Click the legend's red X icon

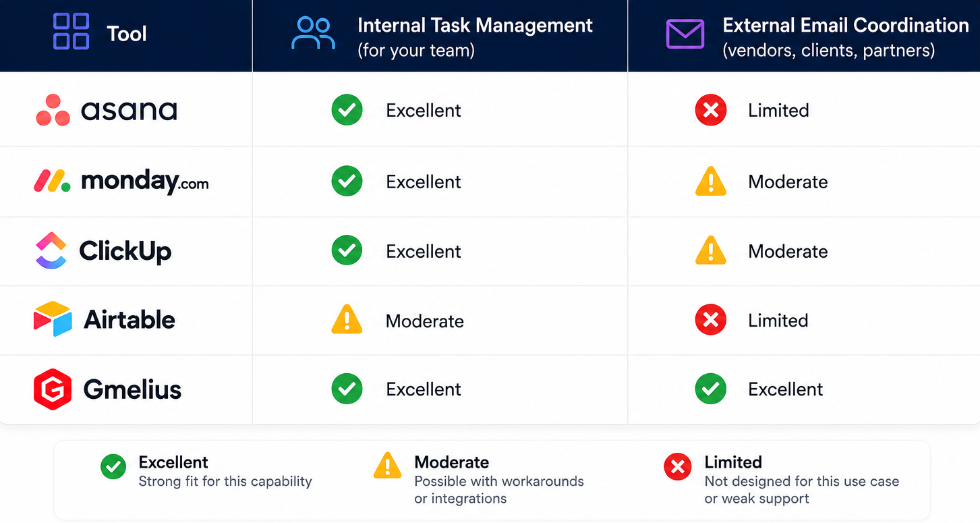pyautogui.click(x=678, y=466)
